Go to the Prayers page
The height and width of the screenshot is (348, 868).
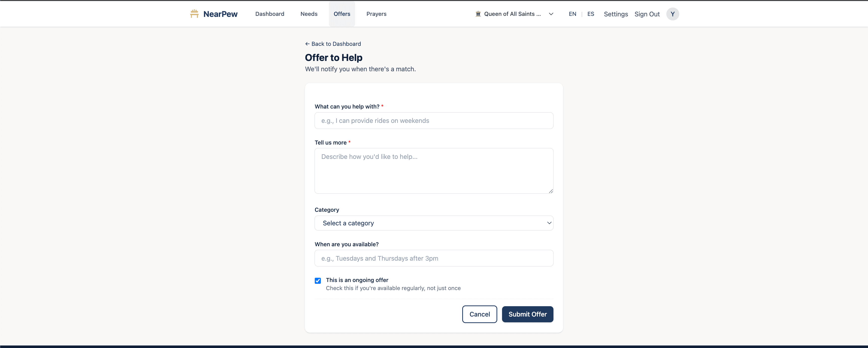[x=376, y=14]
